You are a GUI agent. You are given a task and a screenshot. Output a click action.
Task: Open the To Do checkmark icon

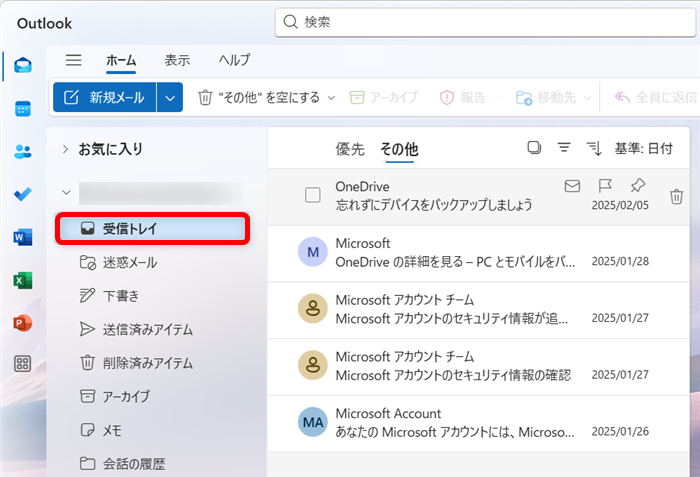(23, 194)
